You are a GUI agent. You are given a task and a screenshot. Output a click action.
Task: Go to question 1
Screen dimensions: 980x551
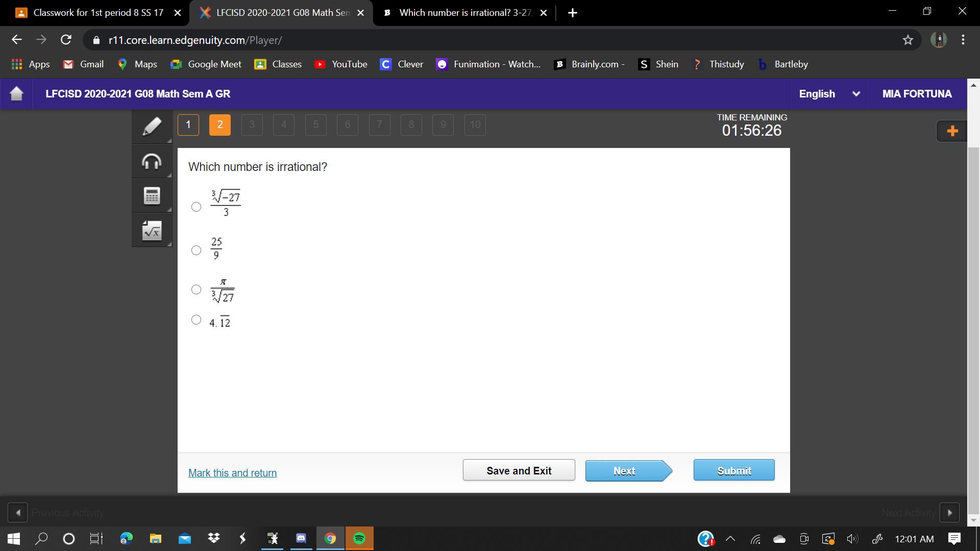(x=188, y=125)
